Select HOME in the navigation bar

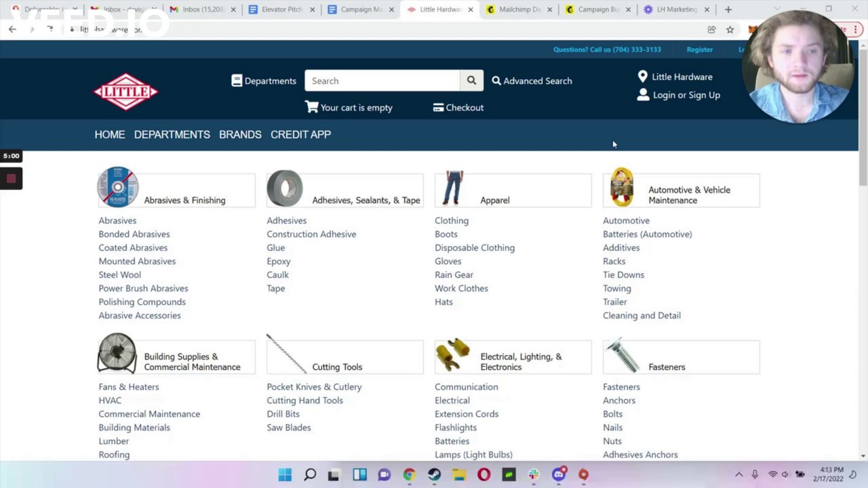(110, 134)
